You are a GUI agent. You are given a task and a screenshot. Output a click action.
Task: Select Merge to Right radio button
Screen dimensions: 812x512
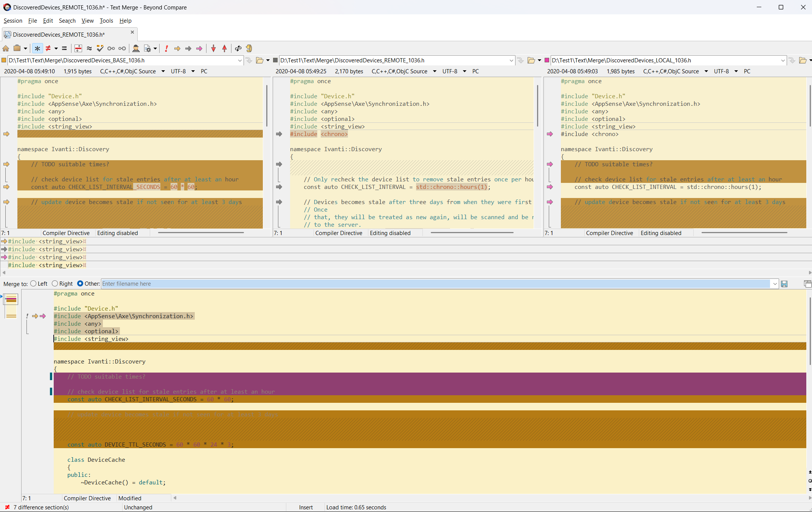[x=55, y=283]
